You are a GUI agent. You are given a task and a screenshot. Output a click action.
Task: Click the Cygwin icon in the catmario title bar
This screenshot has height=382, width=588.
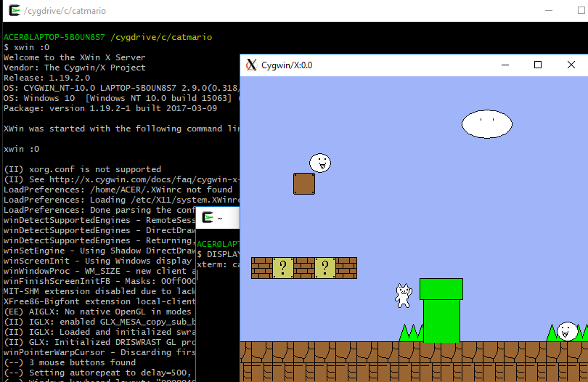tap(14, 11)
